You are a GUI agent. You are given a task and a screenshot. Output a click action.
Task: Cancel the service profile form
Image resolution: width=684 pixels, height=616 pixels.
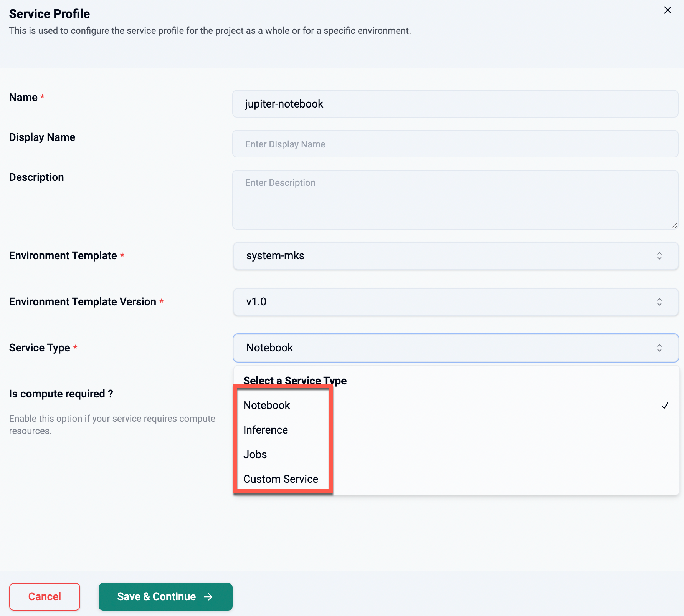click(x=45, y=596)
